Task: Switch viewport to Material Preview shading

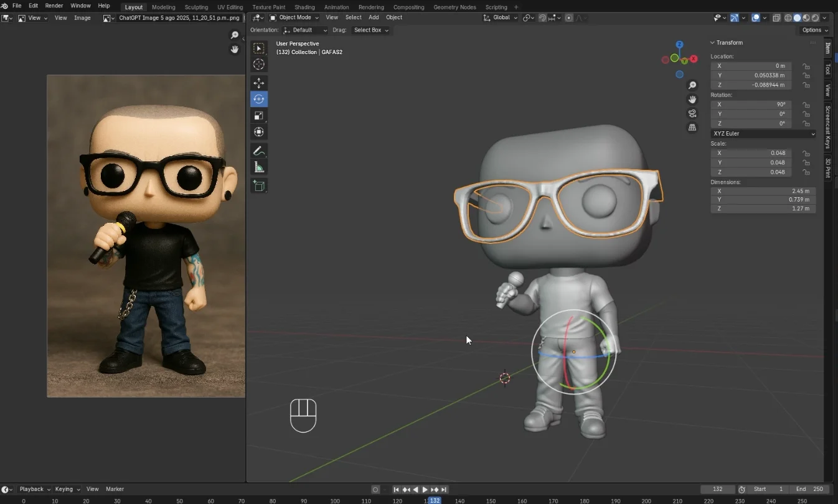Action: (806, 18)
